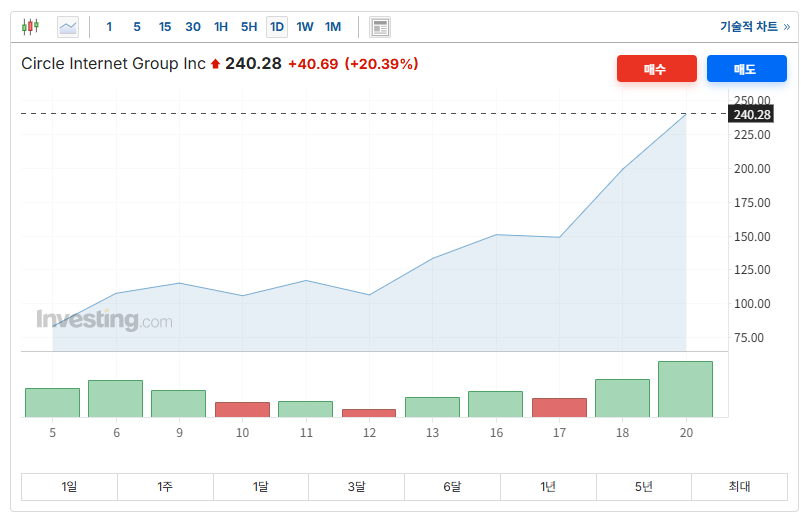This screenshot has height=517, width=801.
Task: Click the +40.69 price change value
Action: coord(313,64)
